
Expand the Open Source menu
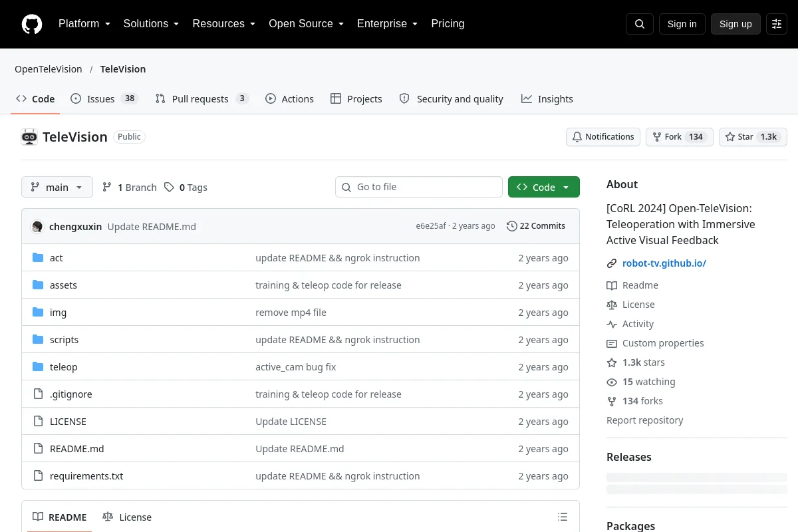pos(307,24)
